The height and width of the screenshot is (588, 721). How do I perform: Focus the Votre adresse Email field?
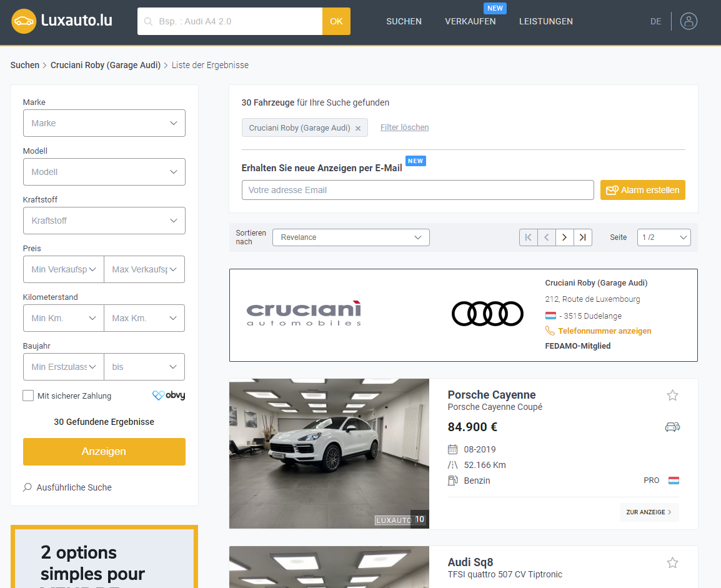[417, 190]
